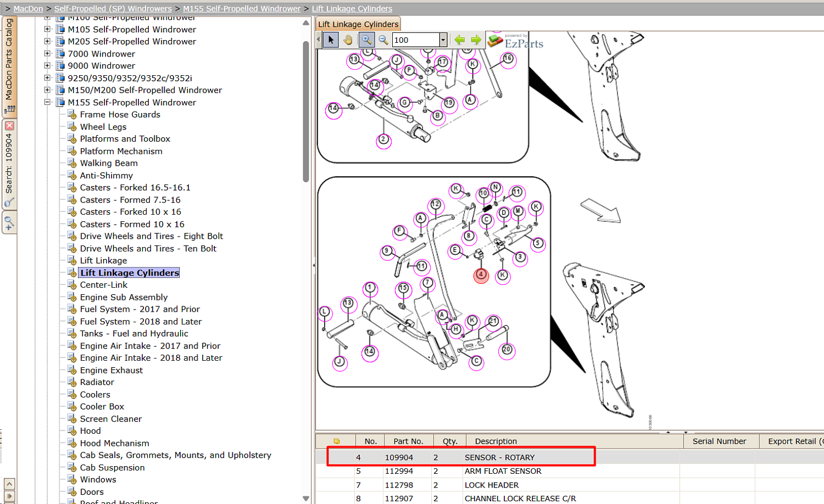Collapse the M155 Self-Propelled Windrower node
This screenshot has width=824, height=504.
pyautogui.click(x=47, y=102)
